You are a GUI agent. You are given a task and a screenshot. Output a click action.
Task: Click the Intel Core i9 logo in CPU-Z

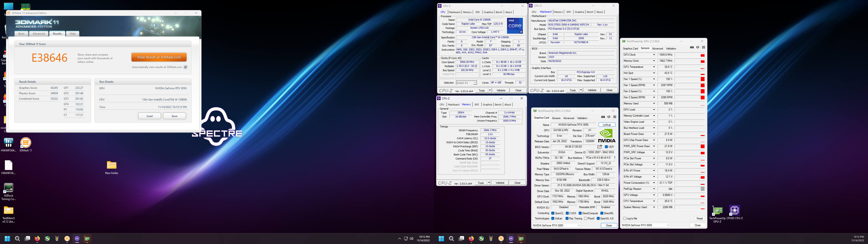click(515, 26)
